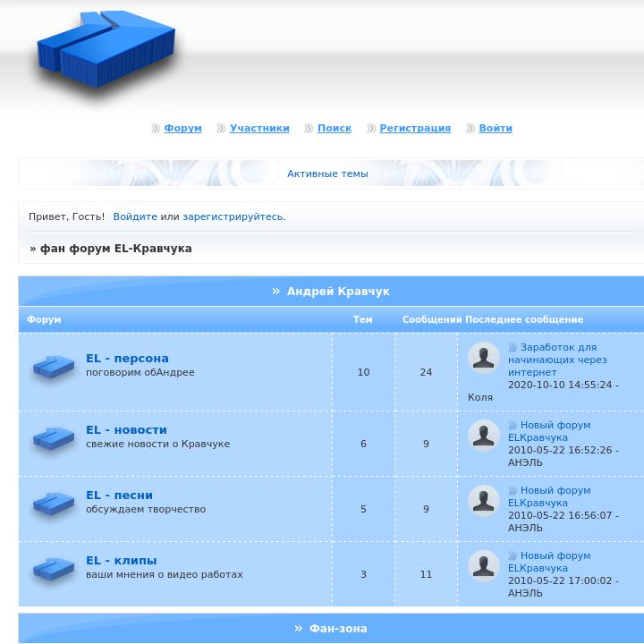Image resolution: width=644 pixels, height=644 pixels.
Task: Open Заработок для начинающих через интернет topic
Action: pos(557,360)
